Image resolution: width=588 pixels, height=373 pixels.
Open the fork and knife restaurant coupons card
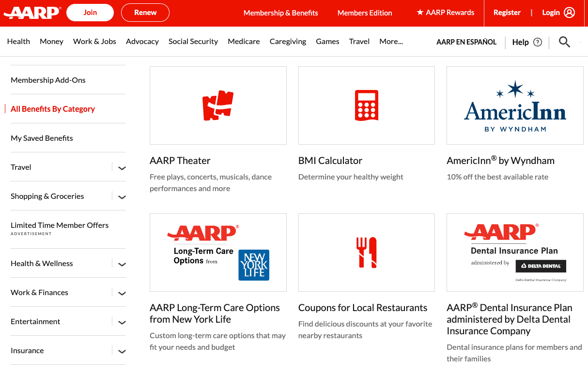point(367,253)
